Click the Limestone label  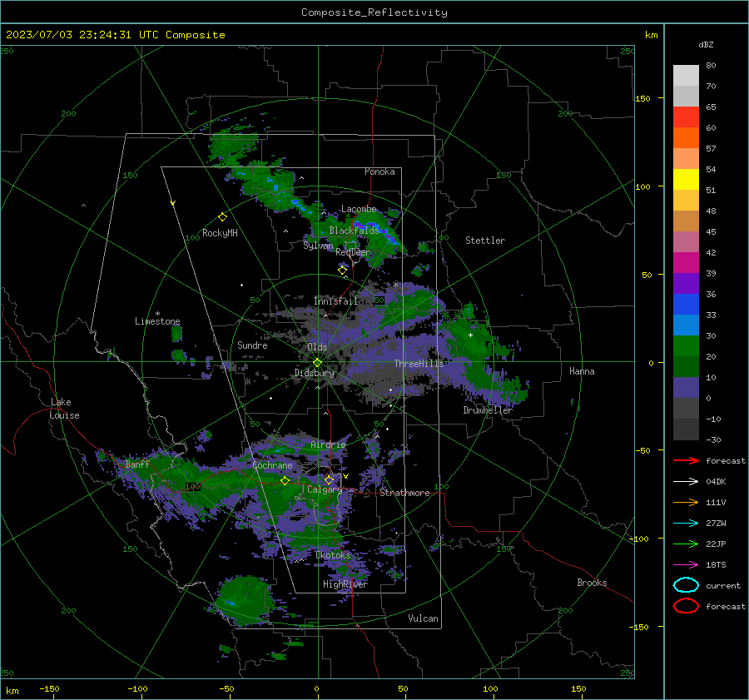coord(157,321)
